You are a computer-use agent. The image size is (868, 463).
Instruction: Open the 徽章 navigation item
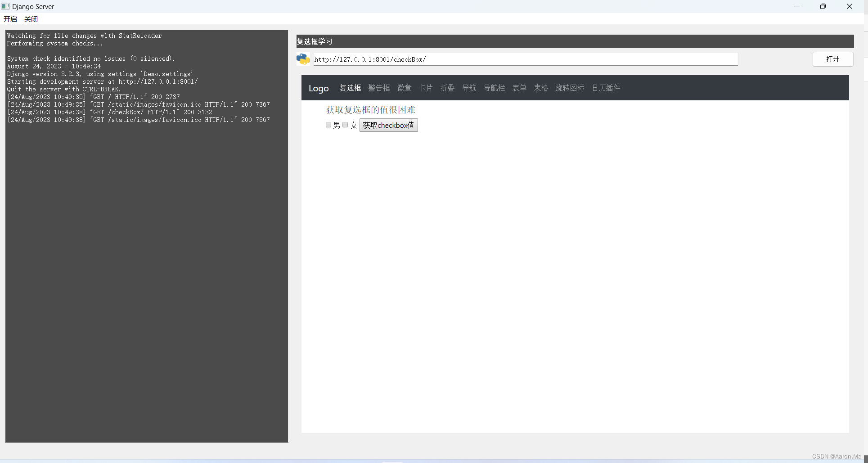404,88
